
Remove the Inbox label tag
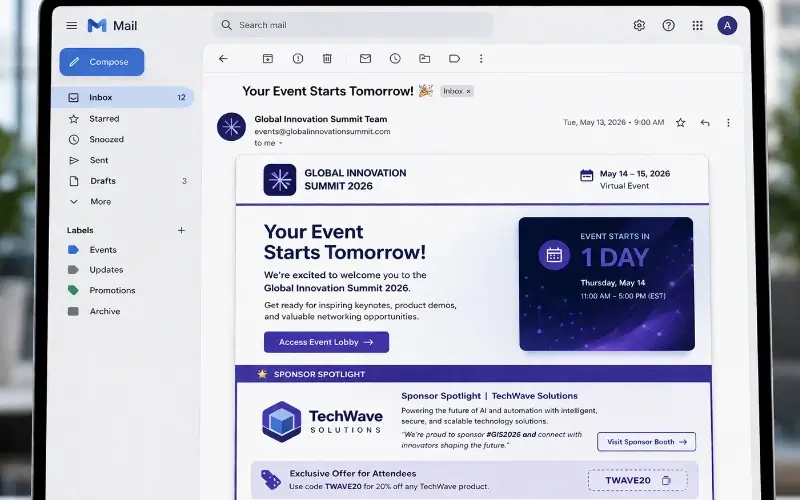(x=468, y=91)
